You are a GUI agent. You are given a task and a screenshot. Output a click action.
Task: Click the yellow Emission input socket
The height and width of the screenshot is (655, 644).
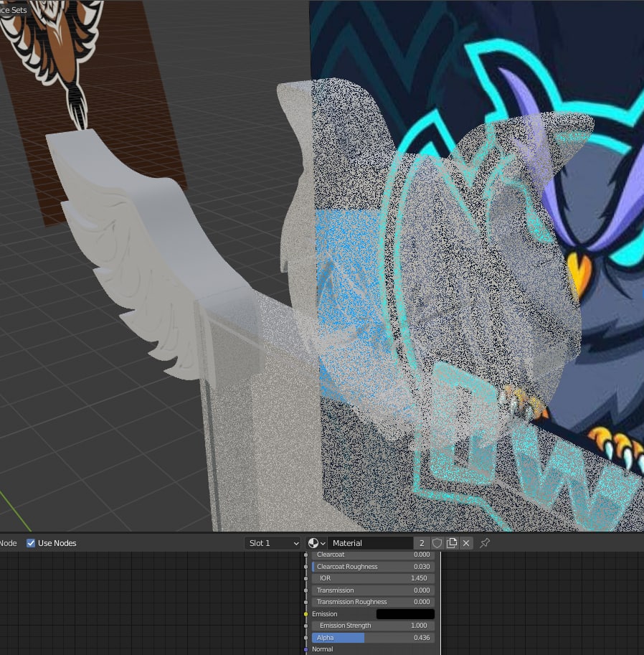[x=306, y=614]
